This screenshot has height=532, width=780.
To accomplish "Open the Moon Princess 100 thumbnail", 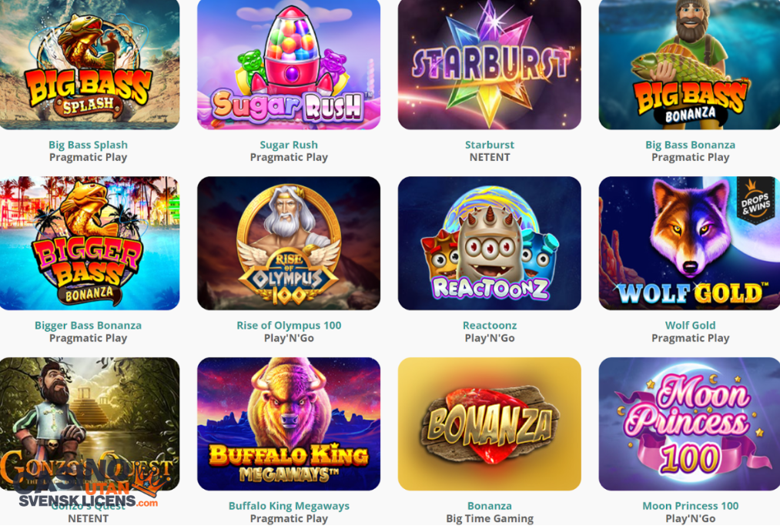I will (x=689, y=424).
